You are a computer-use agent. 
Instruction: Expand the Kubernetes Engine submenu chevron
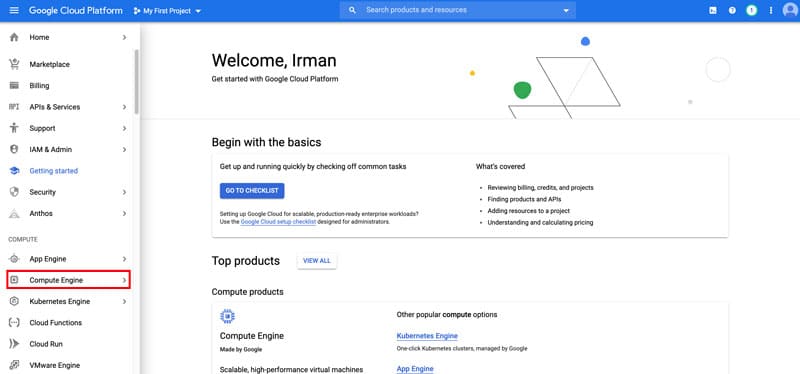[x=124, y=302]
